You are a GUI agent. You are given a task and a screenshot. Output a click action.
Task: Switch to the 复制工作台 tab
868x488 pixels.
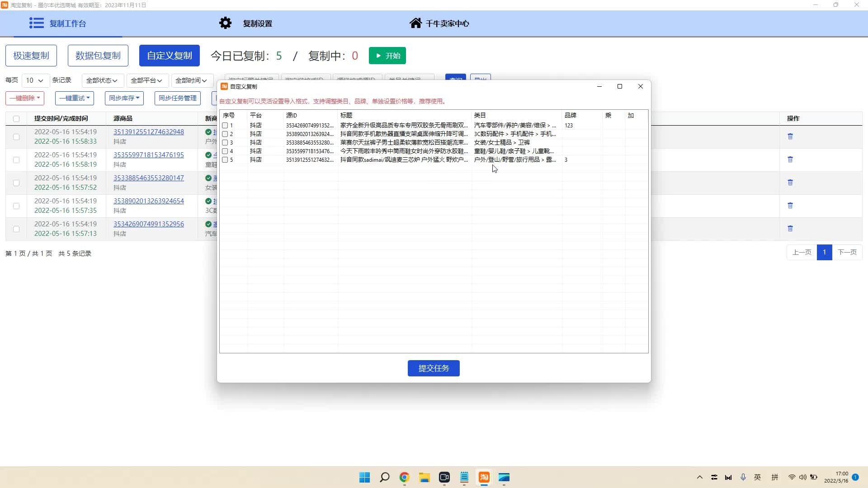tap(67, 23)
